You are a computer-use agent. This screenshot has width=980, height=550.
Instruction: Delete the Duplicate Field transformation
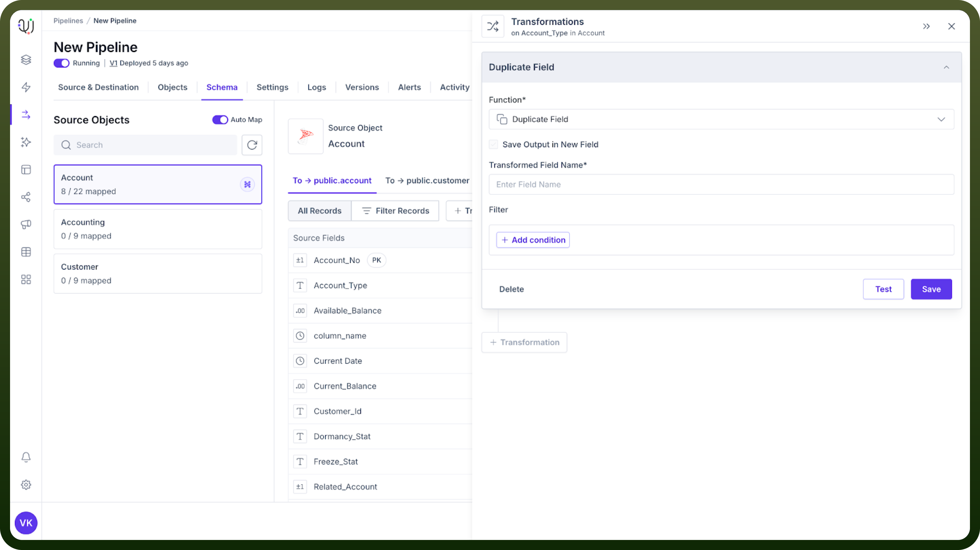pyautogui.click(x=511, y=289)
